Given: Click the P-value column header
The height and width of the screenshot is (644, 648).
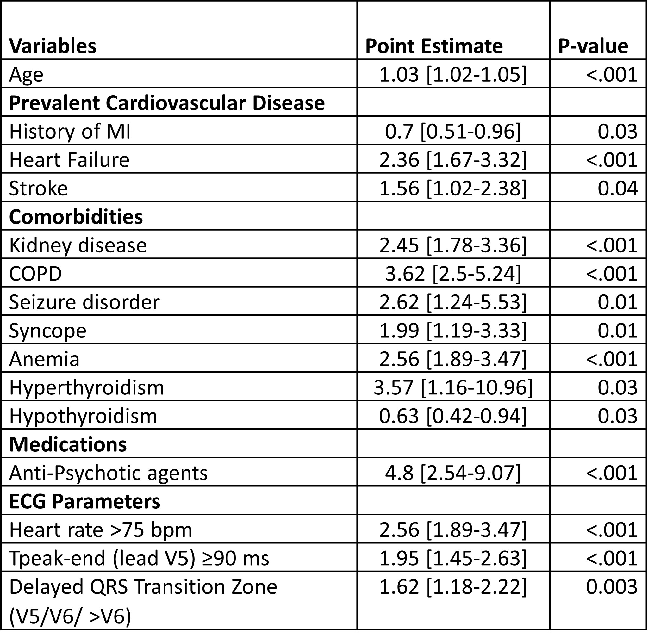Looking at the screenshot, I should pyautogui.click(x=593, y=46).
